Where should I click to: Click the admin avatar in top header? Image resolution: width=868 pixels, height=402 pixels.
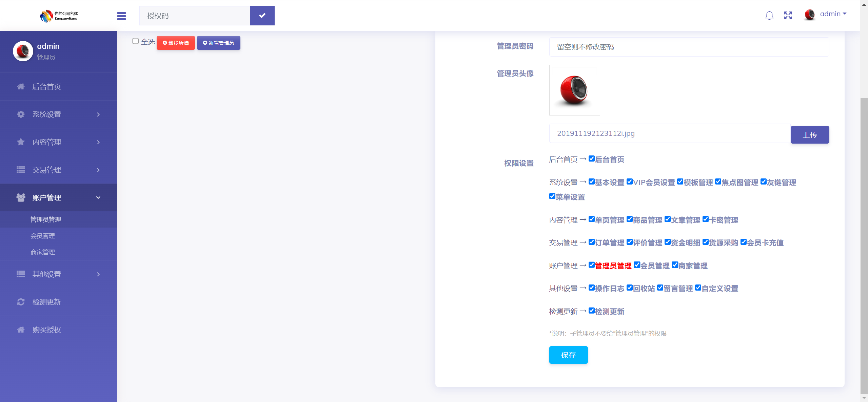810,15
